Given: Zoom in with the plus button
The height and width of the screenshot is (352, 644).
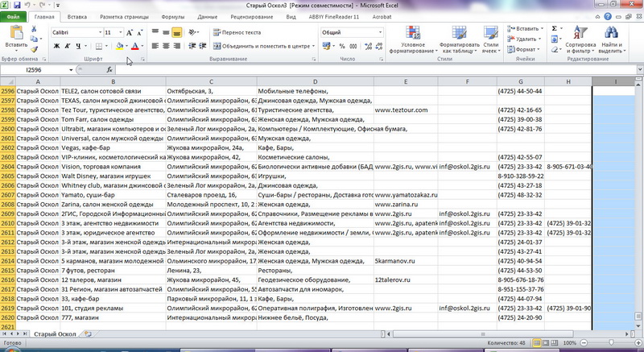Looking at the screenshot, I should [638, 342].
